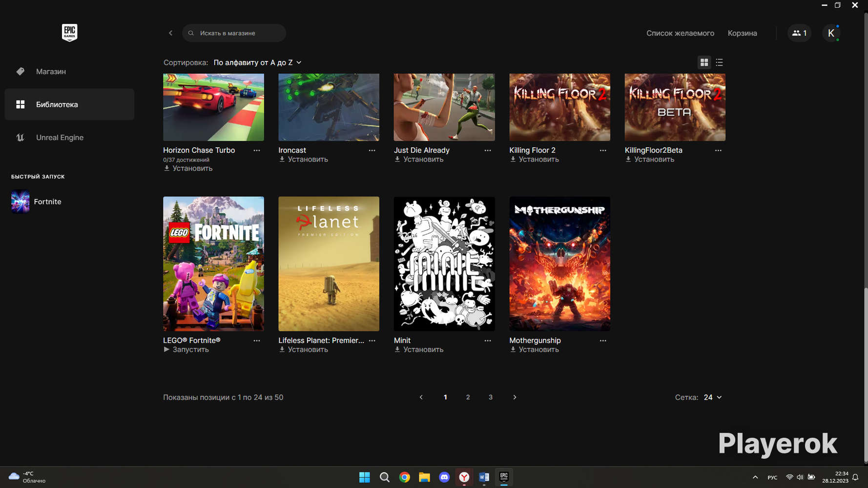Install Horizon Chase Turbo
The image size is (868, 488).
(188, 168)
